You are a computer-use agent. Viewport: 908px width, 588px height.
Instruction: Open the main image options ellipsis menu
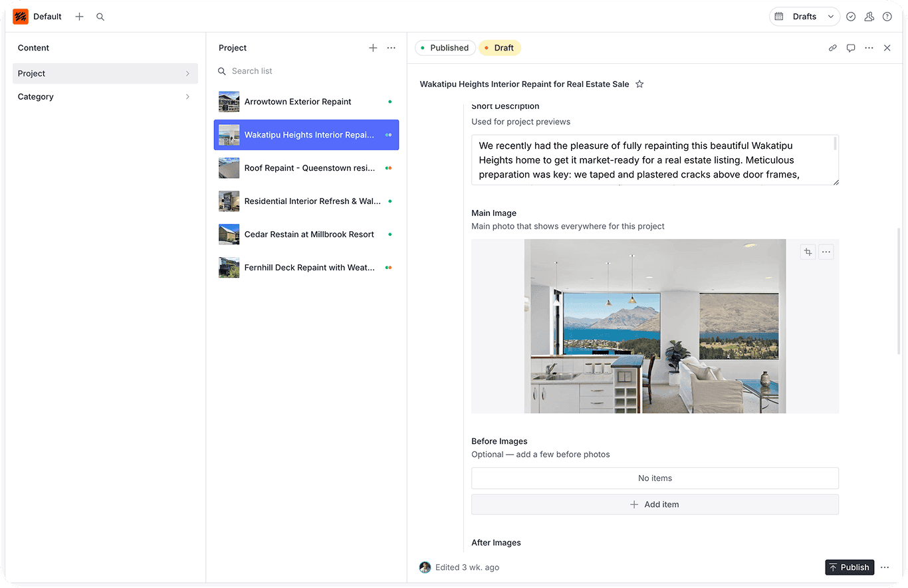pyautogui.click(x=826, y=252)
